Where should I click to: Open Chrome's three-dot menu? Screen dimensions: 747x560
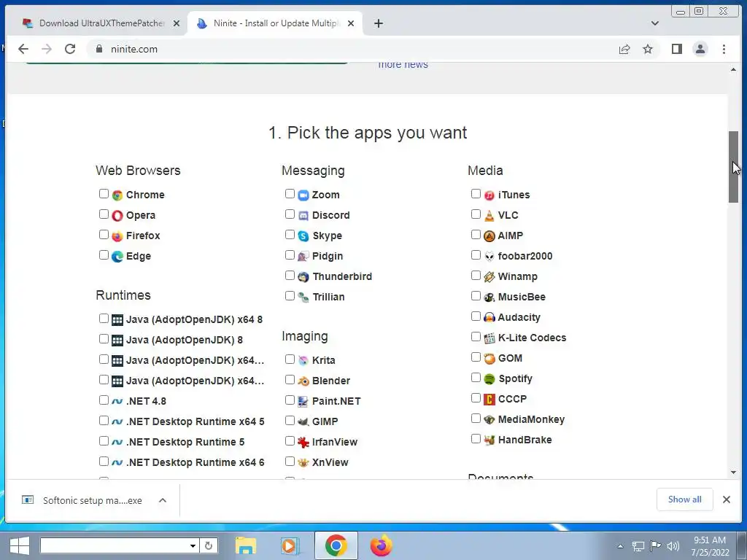click(724, 49)
